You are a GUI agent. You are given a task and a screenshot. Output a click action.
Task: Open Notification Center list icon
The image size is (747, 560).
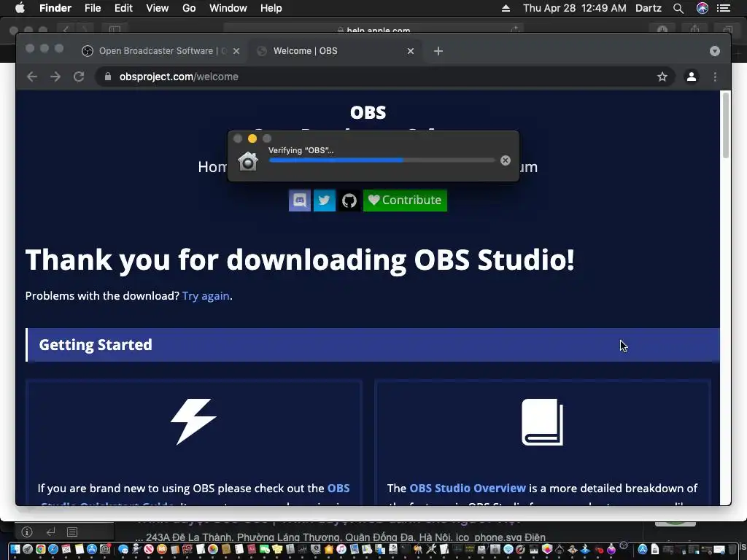[724, 8]
